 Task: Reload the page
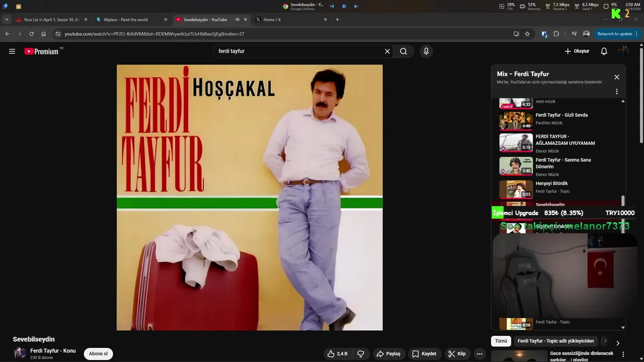(x=31, y=34)
